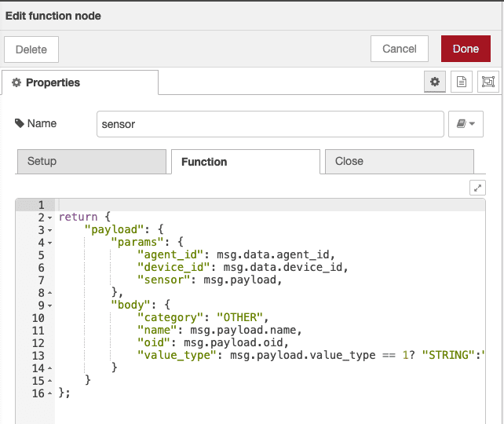Open the node description document icon
Image resolution: width=504 pixels, height=424 pixels.
(x=462, y=82)
